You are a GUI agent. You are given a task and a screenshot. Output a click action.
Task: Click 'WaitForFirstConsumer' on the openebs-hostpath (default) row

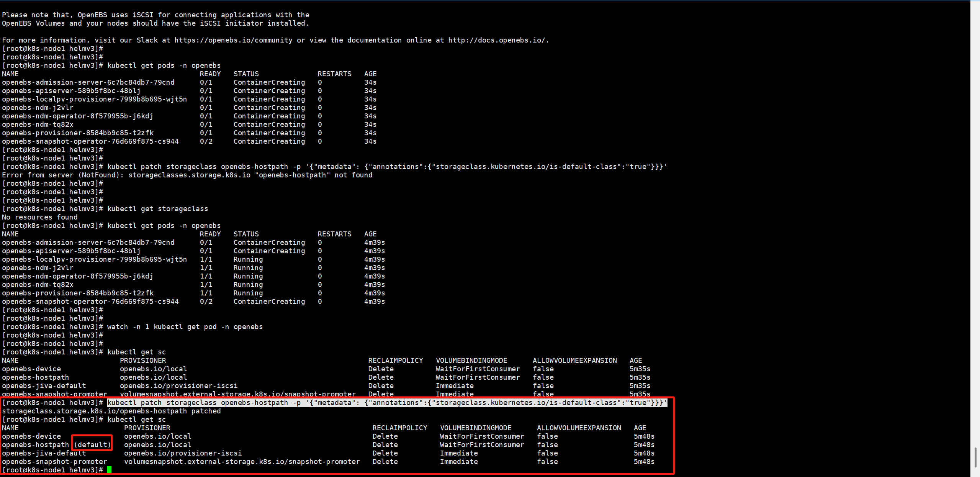(482, 444)
